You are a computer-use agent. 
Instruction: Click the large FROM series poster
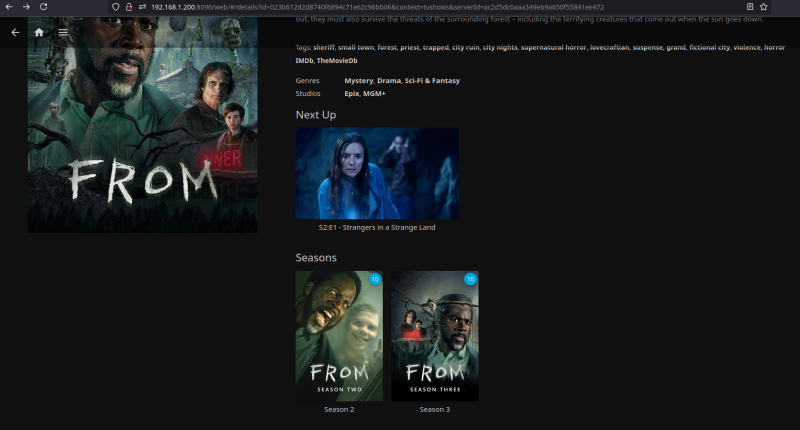[x=142, y=125]
